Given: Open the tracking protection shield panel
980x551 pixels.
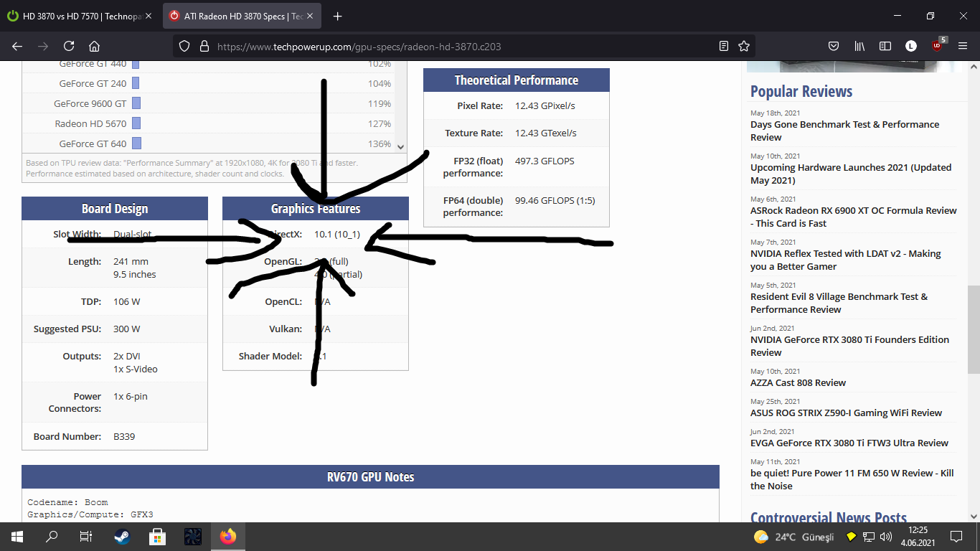Looking at the screenshot, I should pyautogui.click(x=184, y=46).
